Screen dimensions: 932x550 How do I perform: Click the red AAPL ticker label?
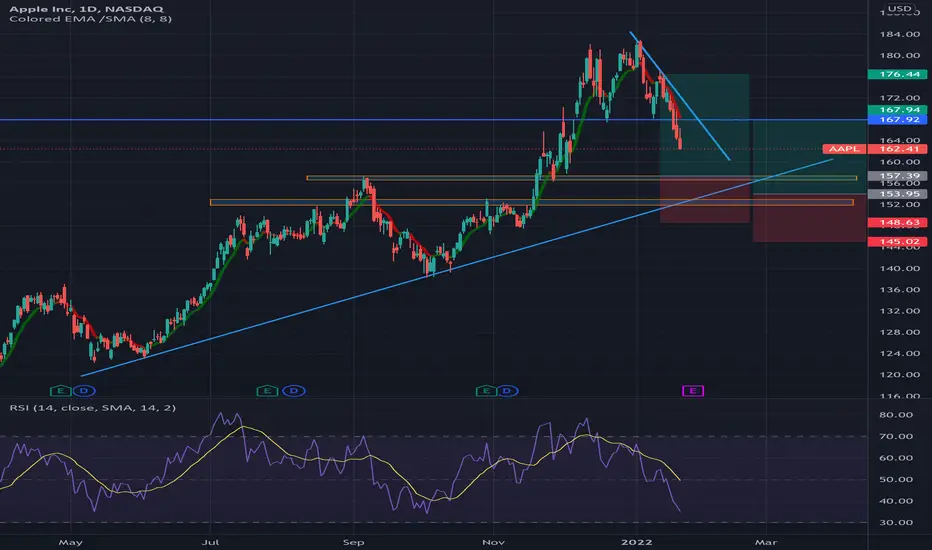(844, 149)
